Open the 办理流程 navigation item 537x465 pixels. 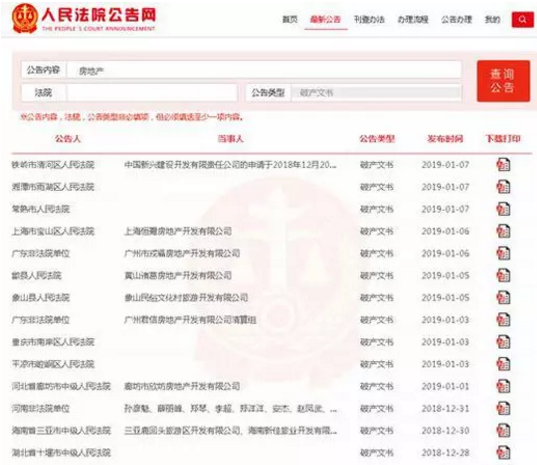pos(413,20)
